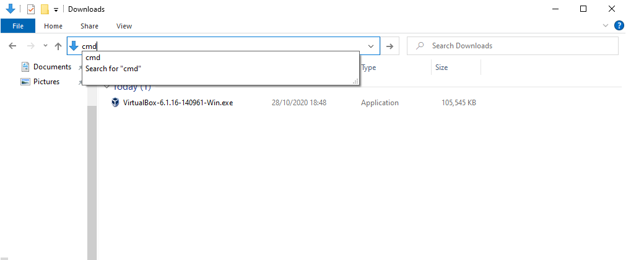Open the File menu tab
Screen dimensions: 644x260
tap(18, 26)
